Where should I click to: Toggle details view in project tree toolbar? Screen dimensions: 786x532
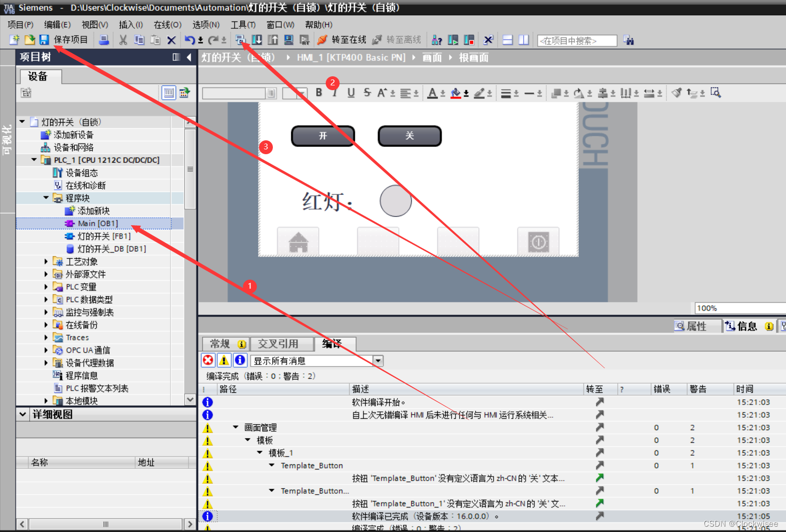coord(169,93)
